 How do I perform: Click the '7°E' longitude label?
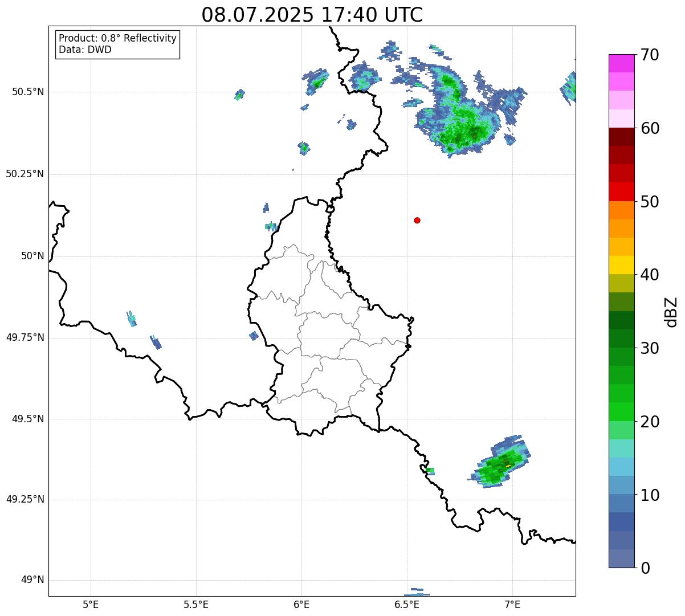[x=512, y=604]
